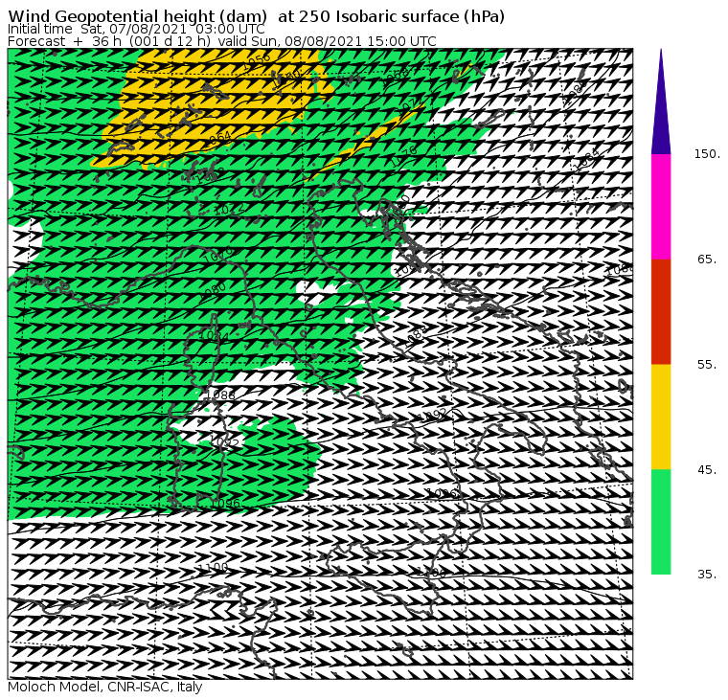Click 'Initial time Sat, 07/08/2021 03:00 UTC' line
This screenshot has height=700, width=728.
coord(136,30)
